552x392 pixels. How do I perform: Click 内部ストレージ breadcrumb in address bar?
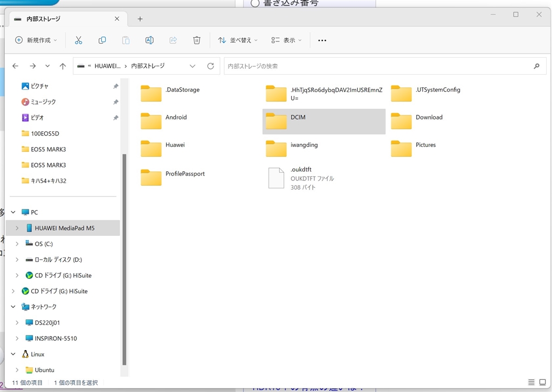tap(148, 66)
